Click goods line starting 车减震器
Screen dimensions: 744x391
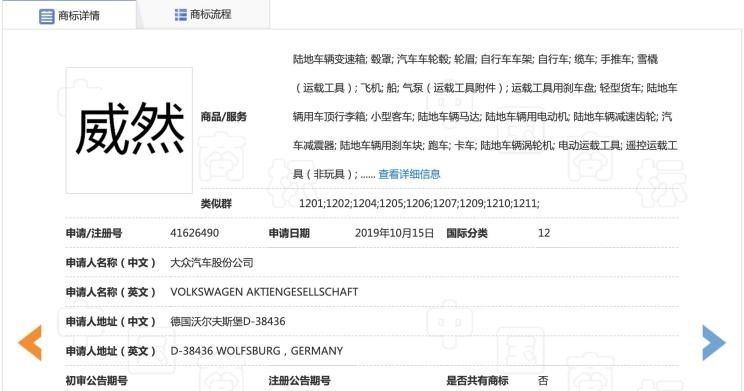pyautogui.click(x=485, y=145)
